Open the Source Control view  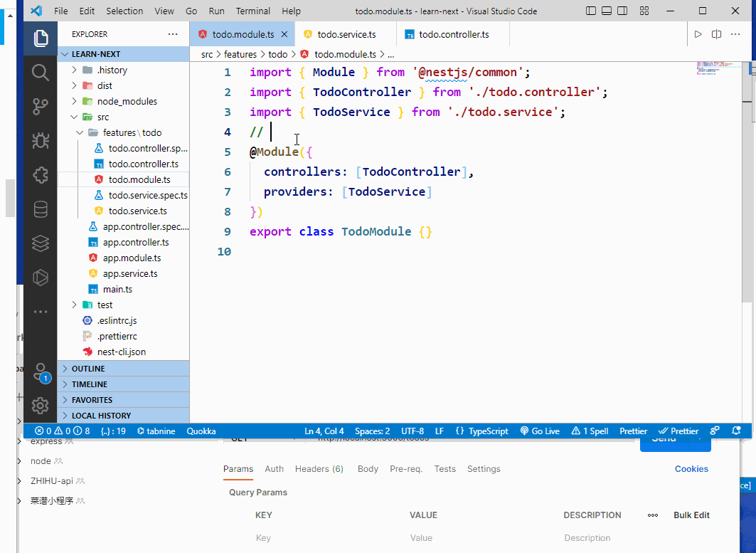click(40, 106)
